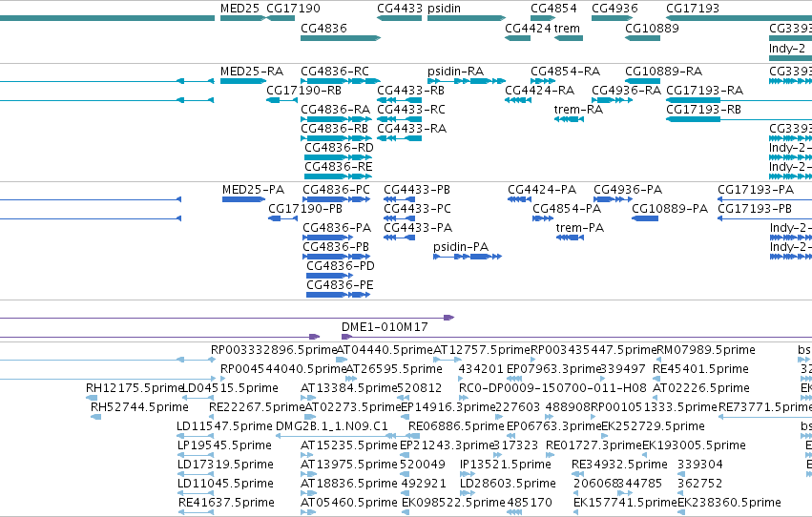Click transcript CG4433-RB
Screen dimensions: 812x517
tap(410, 90)
